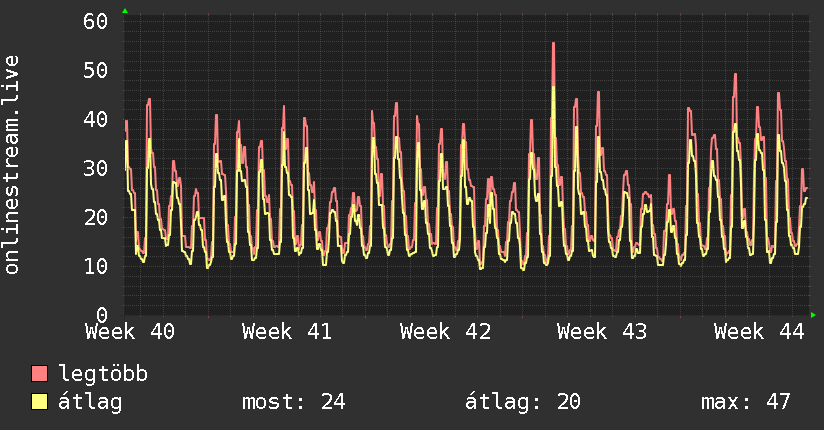Click the Week 43 axis label

(602, 332)
